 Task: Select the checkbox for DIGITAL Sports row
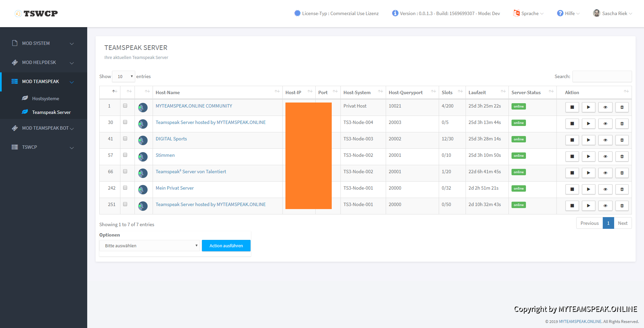[x=125, y=138]
